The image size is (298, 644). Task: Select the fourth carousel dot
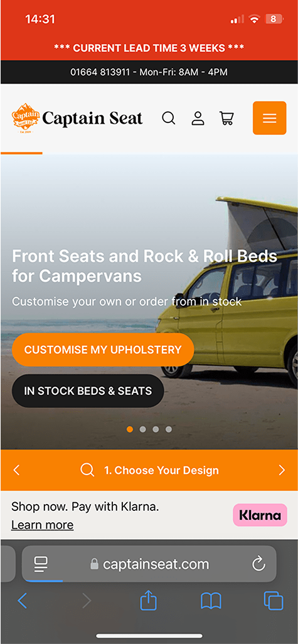click(169, 429)
